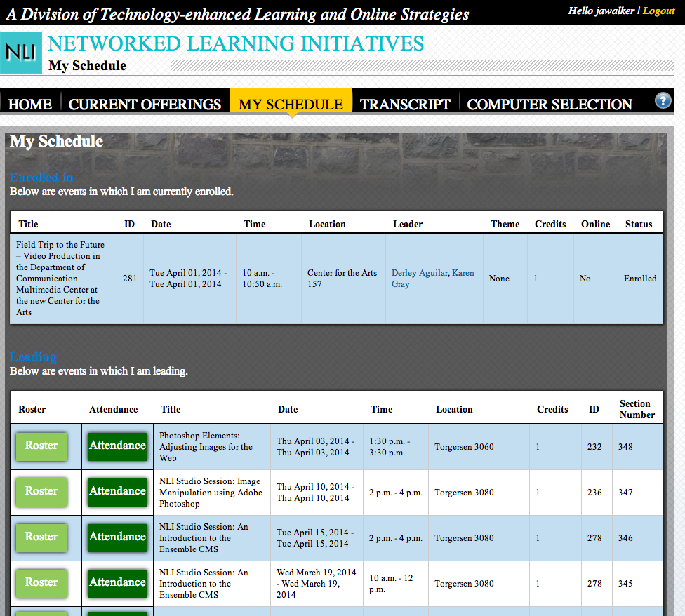Click the NLI logo icon
685x616 pixels.
(21, 53)
